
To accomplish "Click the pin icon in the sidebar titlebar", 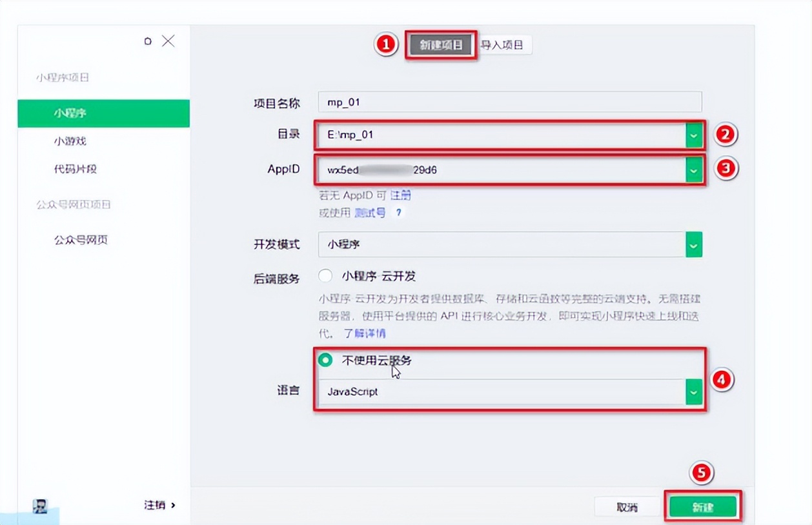I will coord(148,40).
